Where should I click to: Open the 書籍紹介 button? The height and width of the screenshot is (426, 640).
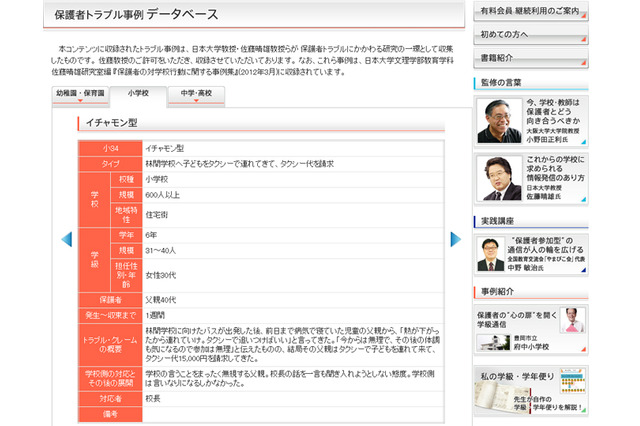click(x=531, y=58)
